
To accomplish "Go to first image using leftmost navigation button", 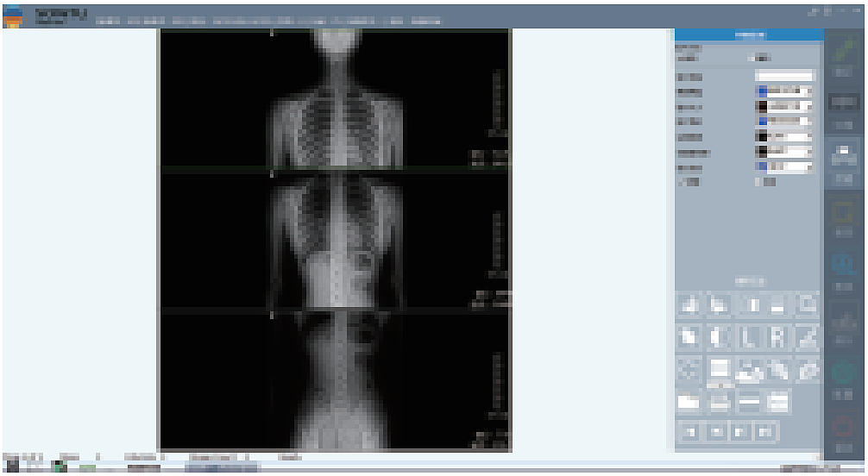I will tap(689, 431).
